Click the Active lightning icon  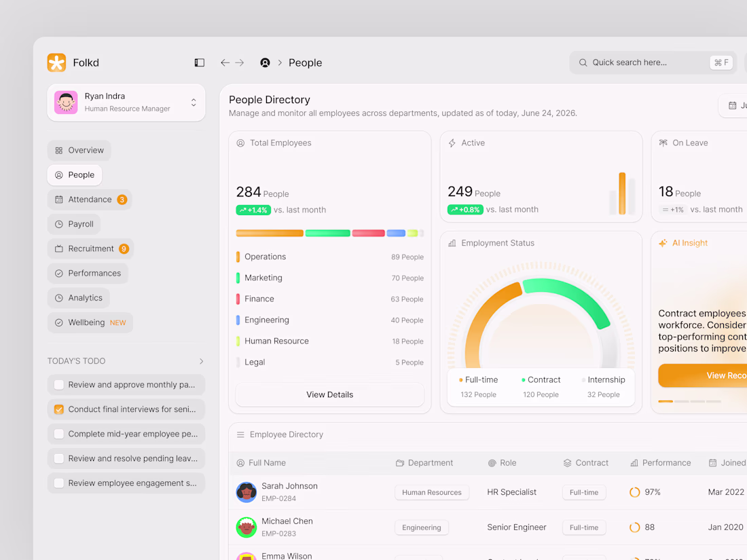tap(452, 143)
